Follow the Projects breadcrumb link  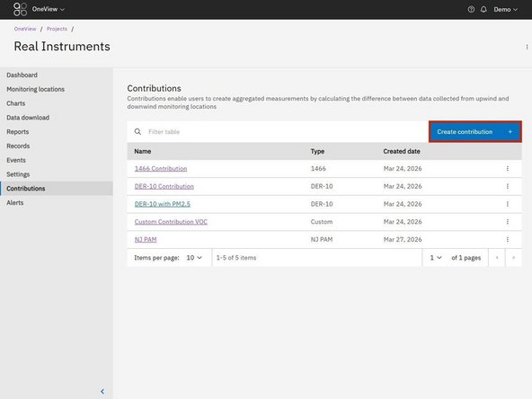coord(57,29)
